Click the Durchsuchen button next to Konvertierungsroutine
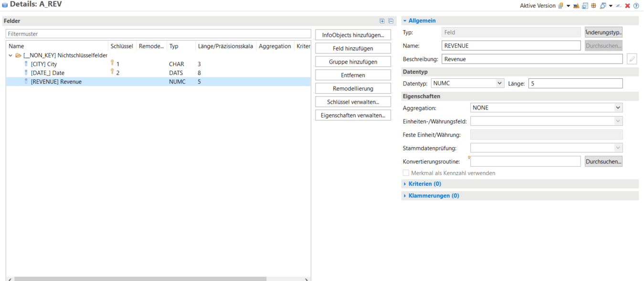 (603, 161)
